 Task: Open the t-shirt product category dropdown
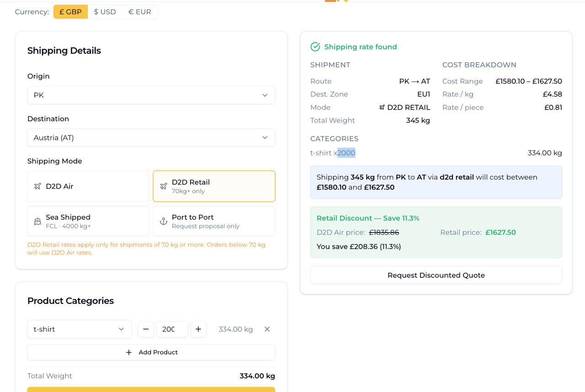(x=80, y=329)
